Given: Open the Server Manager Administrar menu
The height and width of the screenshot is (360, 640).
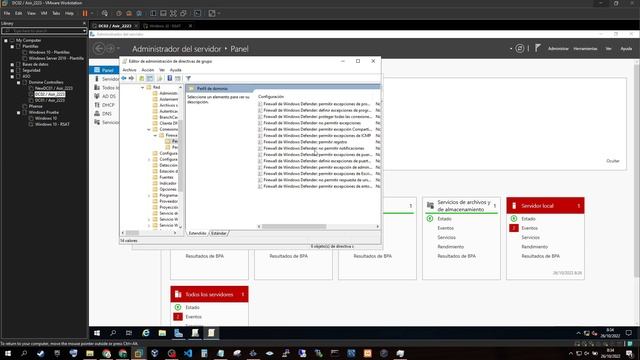Looking at the screenshot, I should point(558,49).
